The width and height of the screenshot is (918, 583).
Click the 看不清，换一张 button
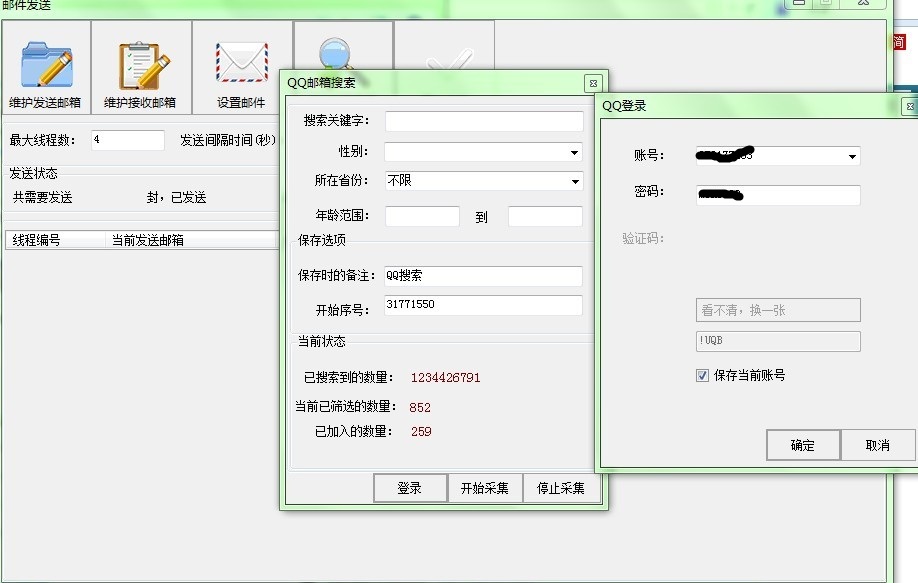[778, 310]
